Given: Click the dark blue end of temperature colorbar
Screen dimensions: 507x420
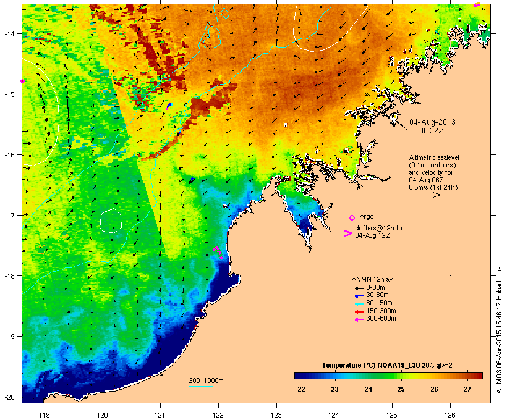Looking at the screenshot, I should coord(299,376).
